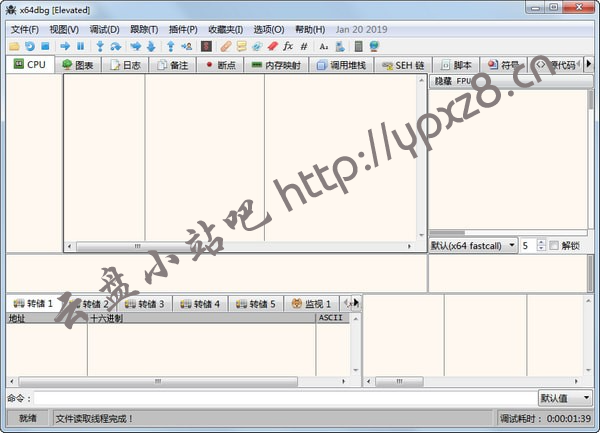Select the 监视 1 watch tab
The height and width of the screenshot is (433, 600).
[x=311, y=304]
